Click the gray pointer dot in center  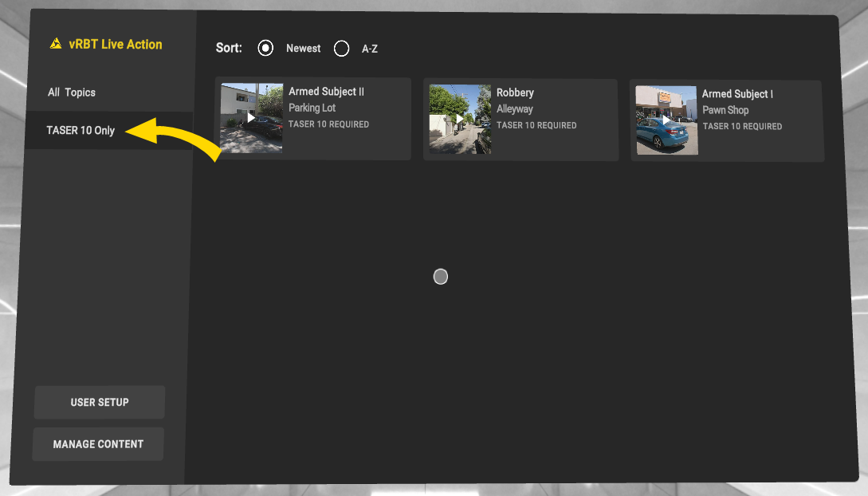click(x=441, y=277)
